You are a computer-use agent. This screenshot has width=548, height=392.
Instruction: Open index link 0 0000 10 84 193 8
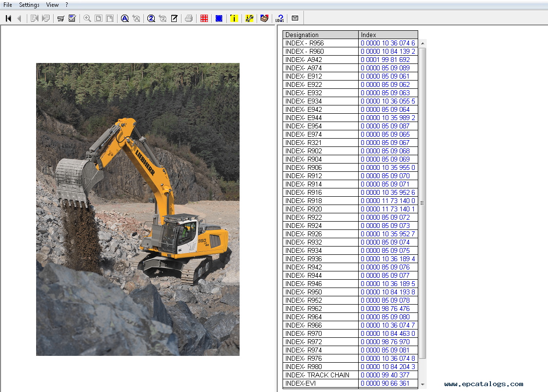(x=388, y=292)
